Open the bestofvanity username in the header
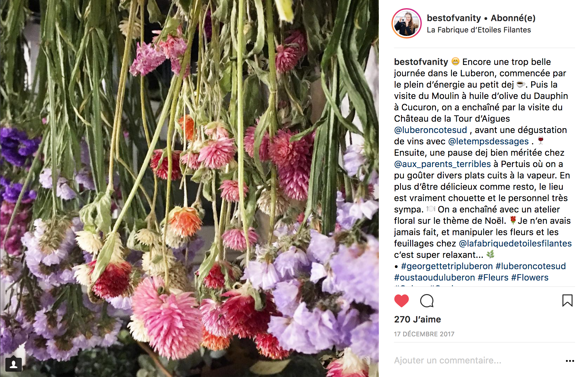 [x=454, y=18]
